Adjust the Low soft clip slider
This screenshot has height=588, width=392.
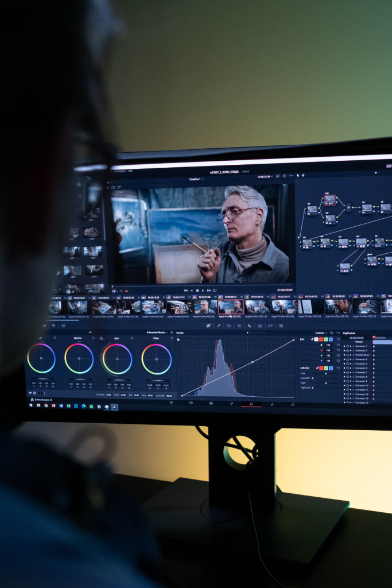(325, 373)
